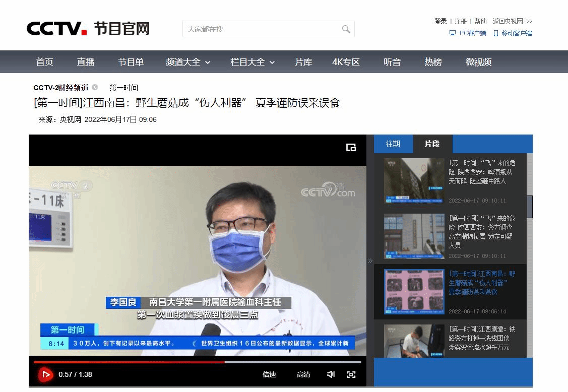Open the 啤酒瓶从天而降 clip thumbnail
Viewport: 568px width, 392px height.
point(414,181)
